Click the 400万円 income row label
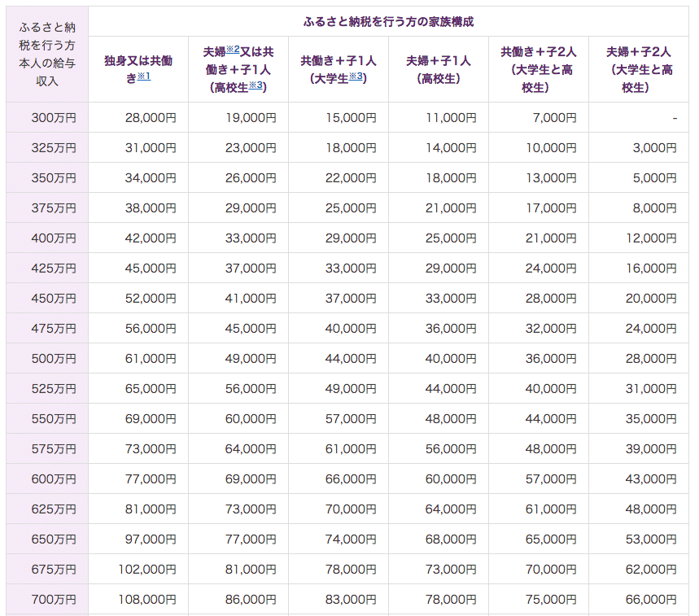The height and width of the screenshot is (616, 699). tap(54, 238)
